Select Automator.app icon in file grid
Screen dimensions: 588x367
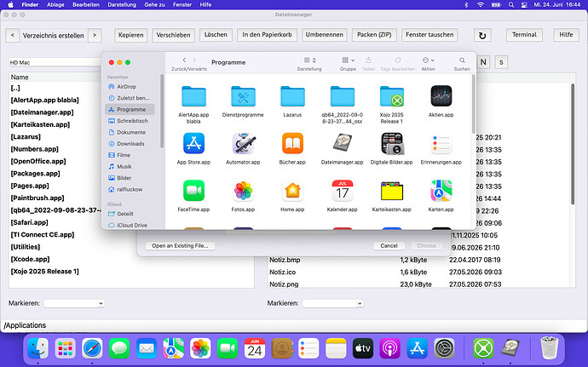(x=243, y=143)
